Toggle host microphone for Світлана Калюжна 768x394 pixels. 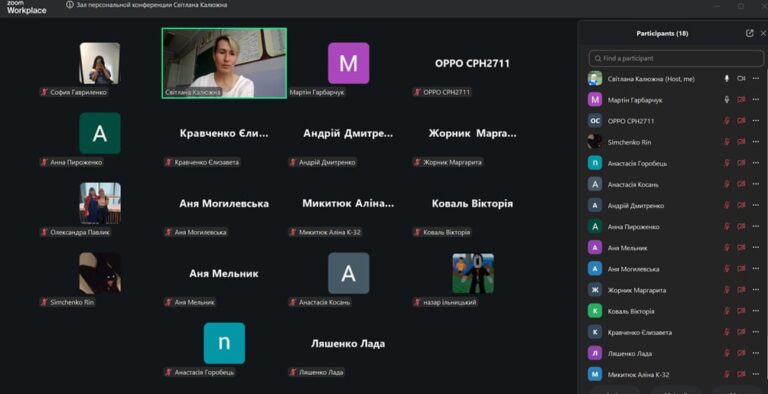[727, 79]
